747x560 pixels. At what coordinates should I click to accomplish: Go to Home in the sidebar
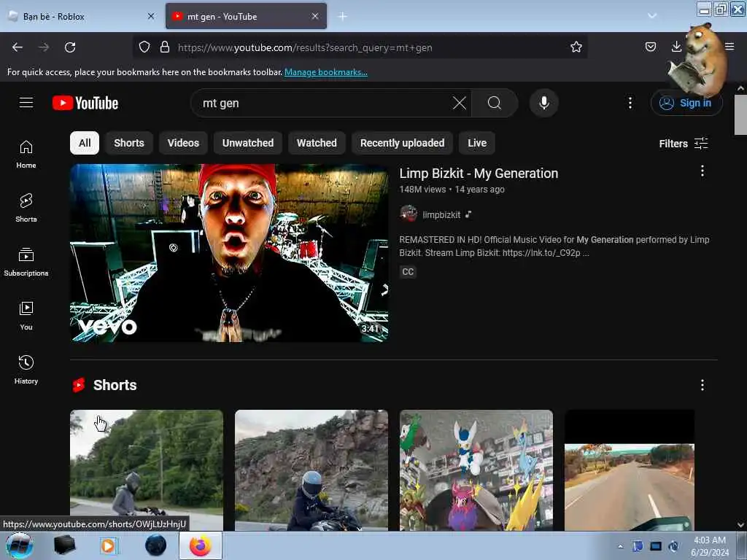(x=26, y=155)
